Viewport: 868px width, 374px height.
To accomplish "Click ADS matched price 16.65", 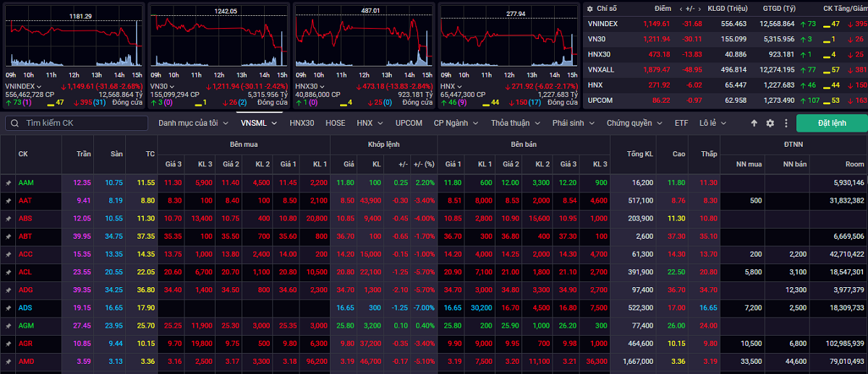I will 346,307.
